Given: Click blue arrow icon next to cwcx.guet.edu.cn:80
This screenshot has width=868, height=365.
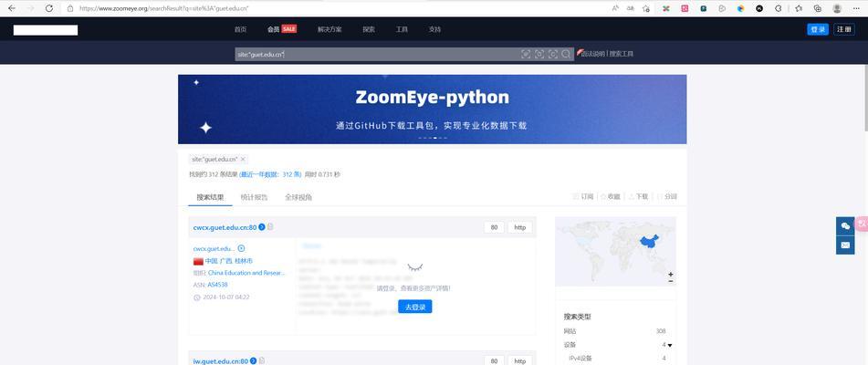Looking at the screenshot, I should pyautogui.click(x=262, y=226).
